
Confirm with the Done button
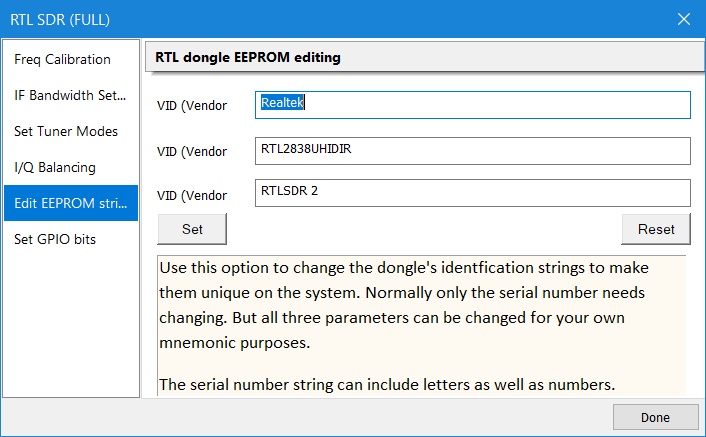click(x=655, y=417)
